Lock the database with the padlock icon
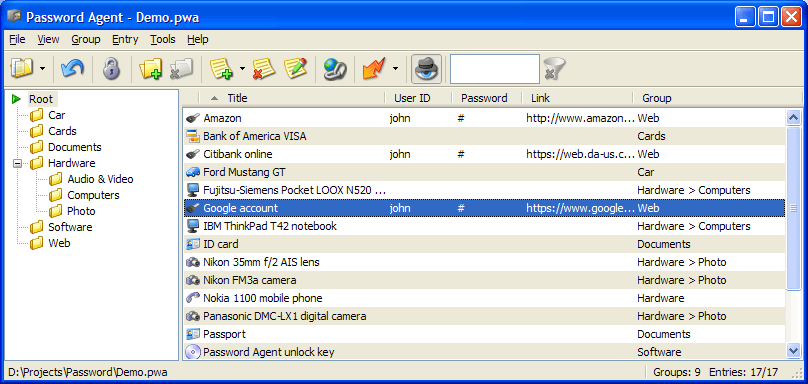The width and height of the screenshot is (808, 384). [x=111, y=68]
